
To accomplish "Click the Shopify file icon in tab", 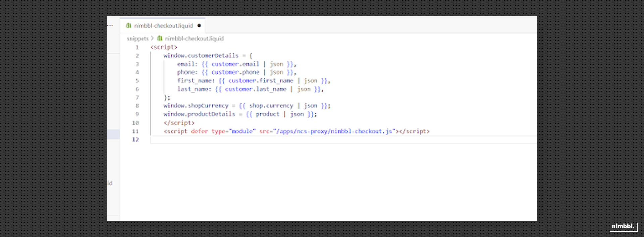I will [129, 26].
